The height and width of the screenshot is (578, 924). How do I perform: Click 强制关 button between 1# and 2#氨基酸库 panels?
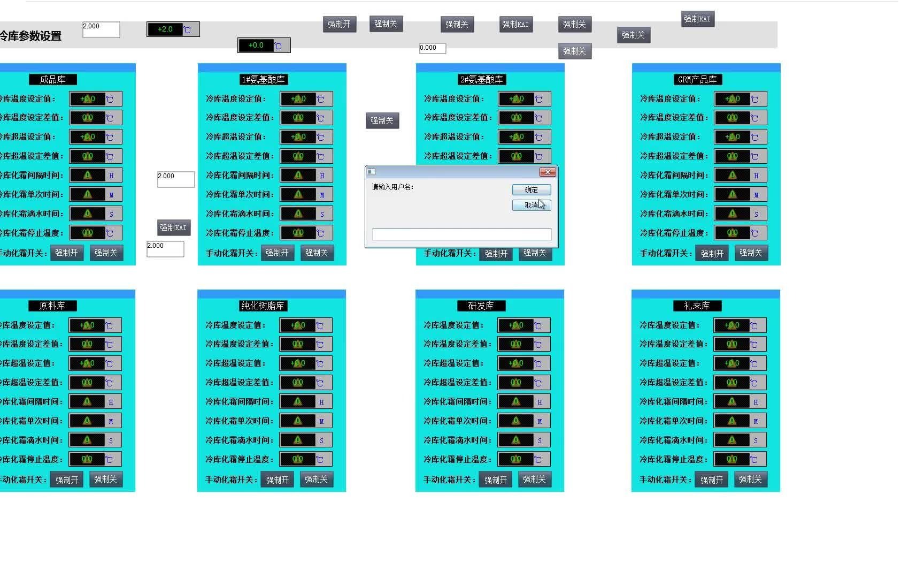tap(382, 120)
